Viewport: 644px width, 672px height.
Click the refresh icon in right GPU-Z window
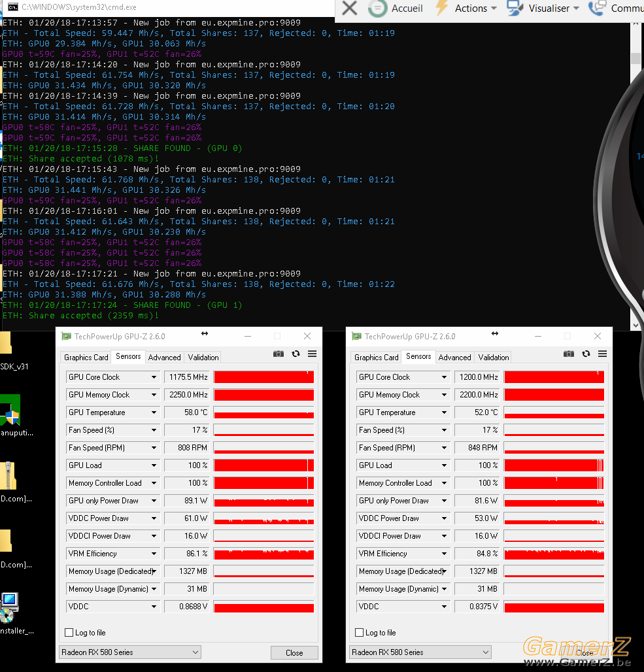[586, 354]
